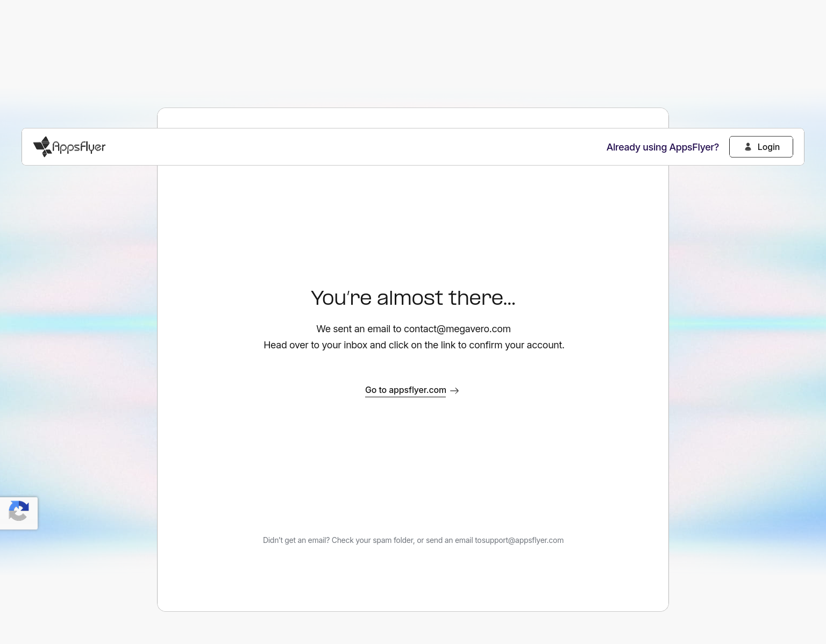Click the 'We sent an email to' text
This screenshot has width=826, height=644.
(x=359, y=329)
